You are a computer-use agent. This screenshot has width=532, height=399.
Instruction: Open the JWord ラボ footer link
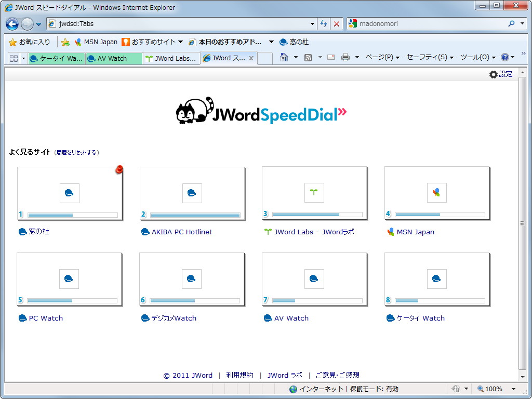[x=285, y=375]
